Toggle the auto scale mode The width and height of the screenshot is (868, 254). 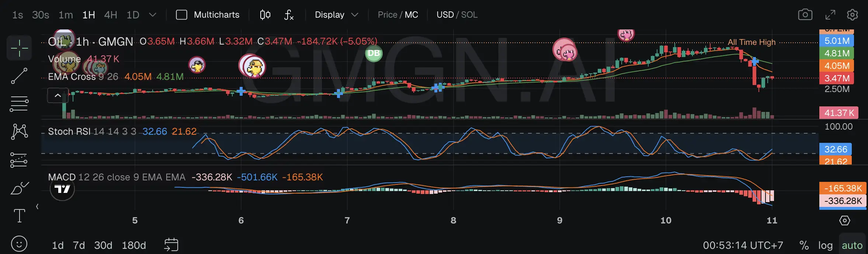(x=852, y=245)
